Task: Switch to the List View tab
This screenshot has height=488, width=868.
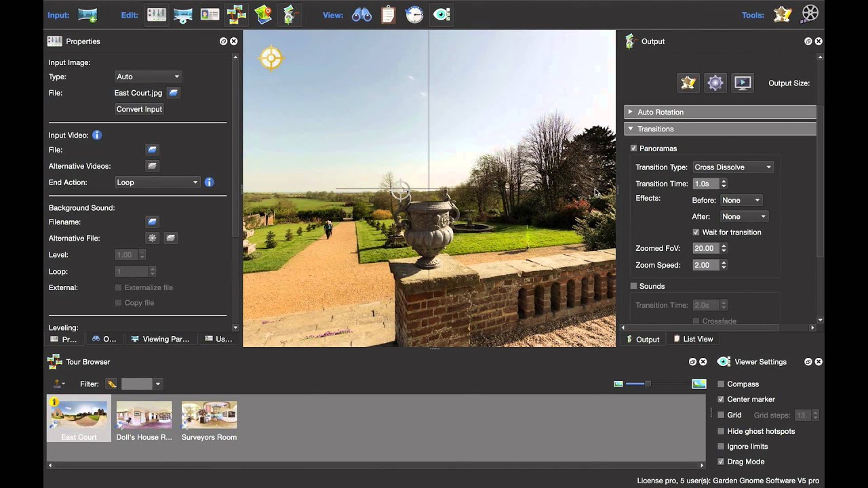Action: click(x=693, y=339)
